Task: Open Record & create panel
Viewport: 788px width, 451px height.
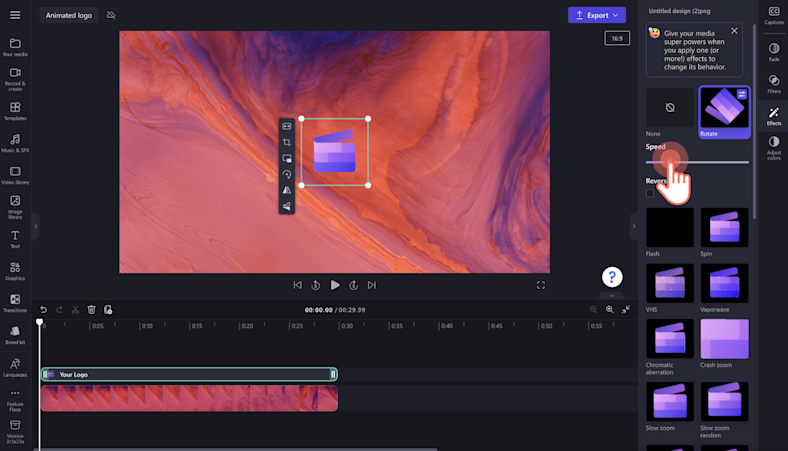Action: tap(15, 79)
